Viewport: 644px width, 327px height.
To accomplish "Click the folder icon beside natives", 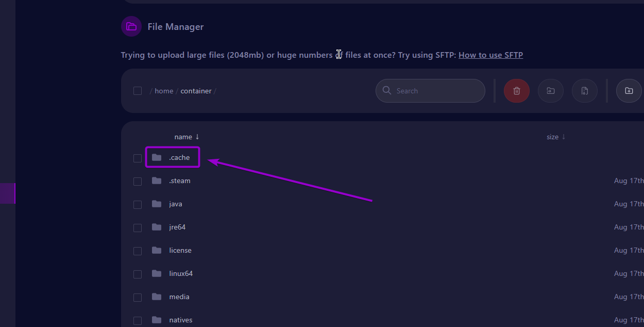I will 157,320.
